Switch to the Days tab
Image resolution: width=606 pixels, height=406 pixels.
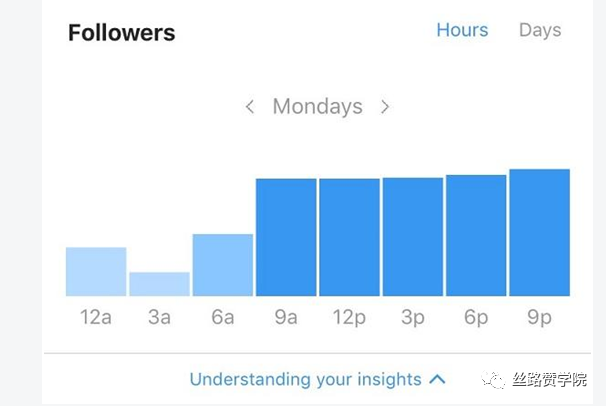pyautogui.click(x=540, y=30)
